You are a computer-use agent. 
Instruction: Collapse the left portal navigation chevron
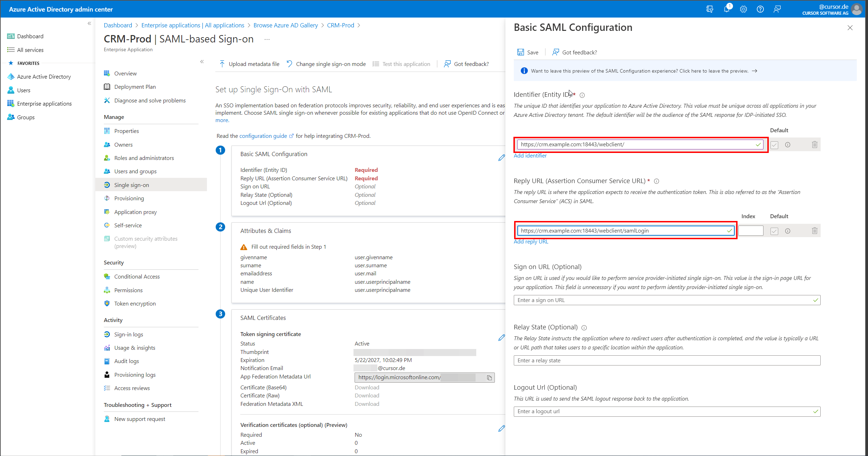(89, 24)
